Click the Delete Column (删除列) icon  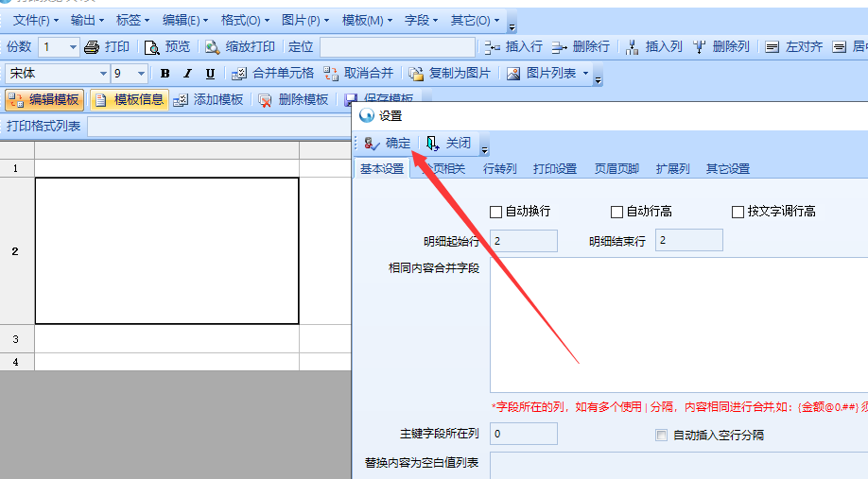tap(700, 47)
